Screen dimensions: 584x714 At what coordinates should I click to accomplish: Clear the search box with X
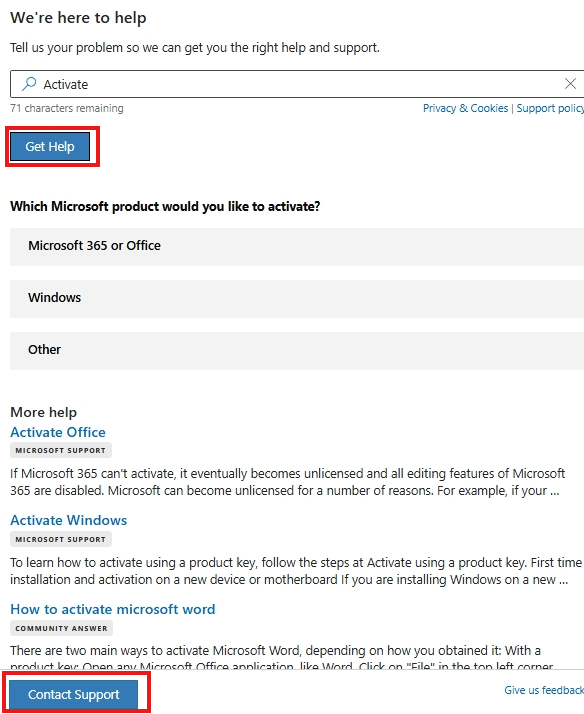[570, 84]
